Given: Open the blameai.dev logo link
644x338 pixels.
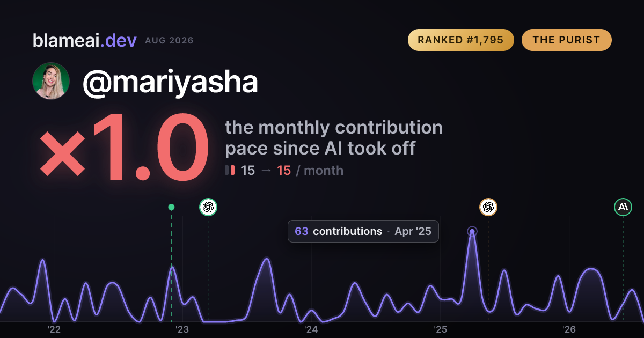Looking at the screenshot, I should 85,40.
